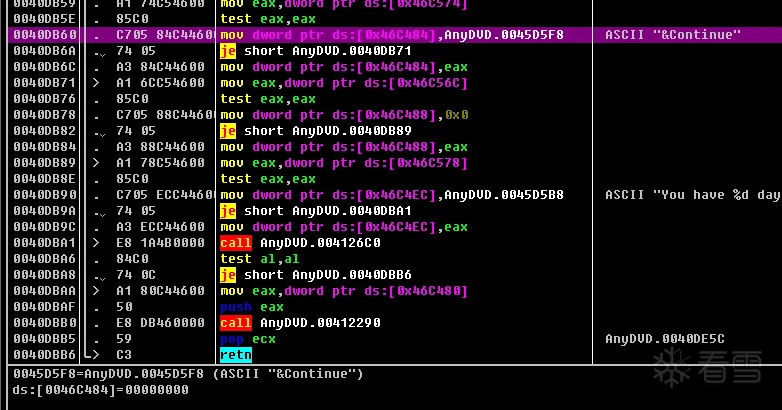Click hex bytes 'E8 DB460000'
This screenshot has width=782, height=410.
[160, 322]
